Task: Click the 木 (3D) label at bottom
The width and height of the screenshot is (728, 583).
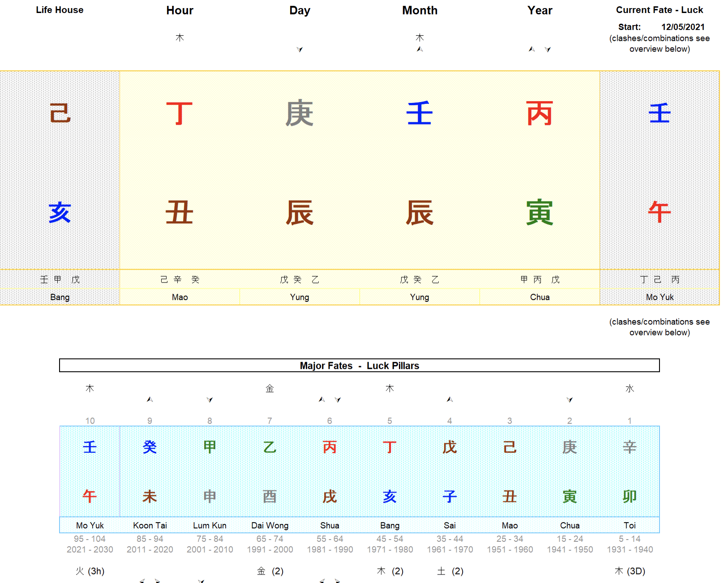Action: tap(630, 571)
